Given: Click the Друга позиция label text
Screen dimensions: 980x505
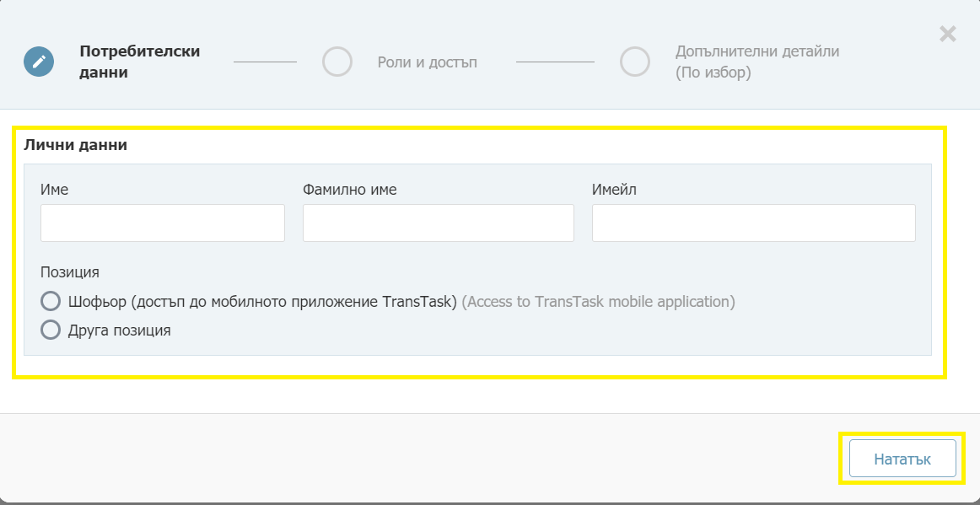Looking at the screenshot, I should [x=120, y=330].
